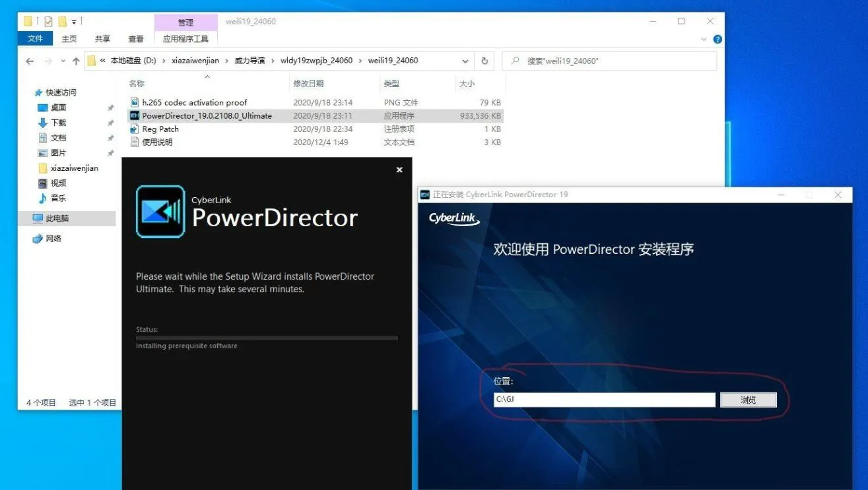This screenshot has width=868, height=490.
Task: Click the properties checkmark icon in the quick access toolbar
Action: point(48,22)
